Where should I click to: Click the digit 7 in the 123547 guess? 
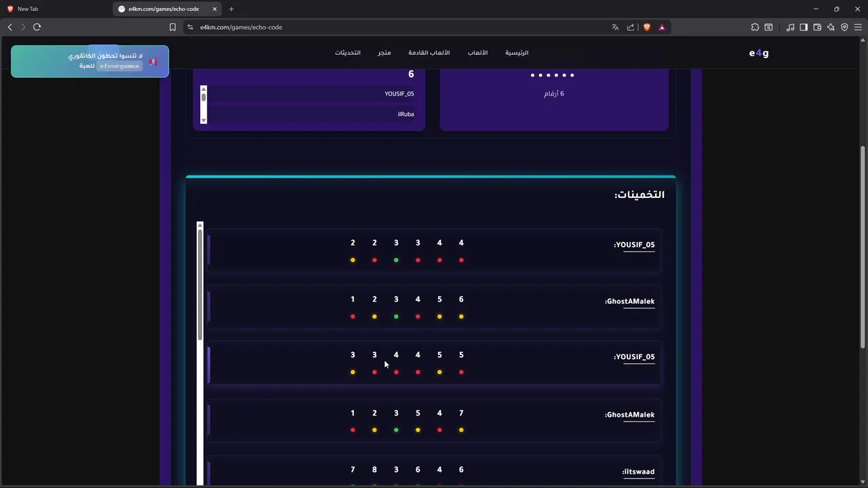pos(461,413)
